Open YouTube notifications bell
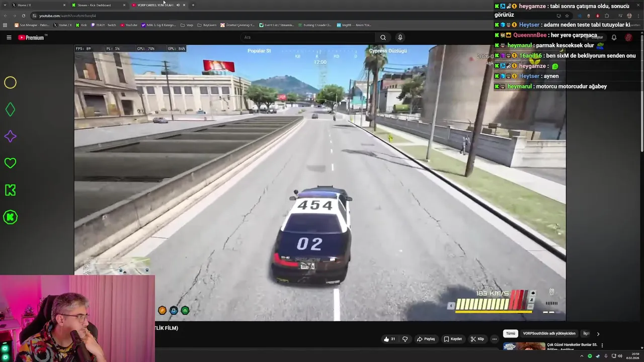 (614, 37)
